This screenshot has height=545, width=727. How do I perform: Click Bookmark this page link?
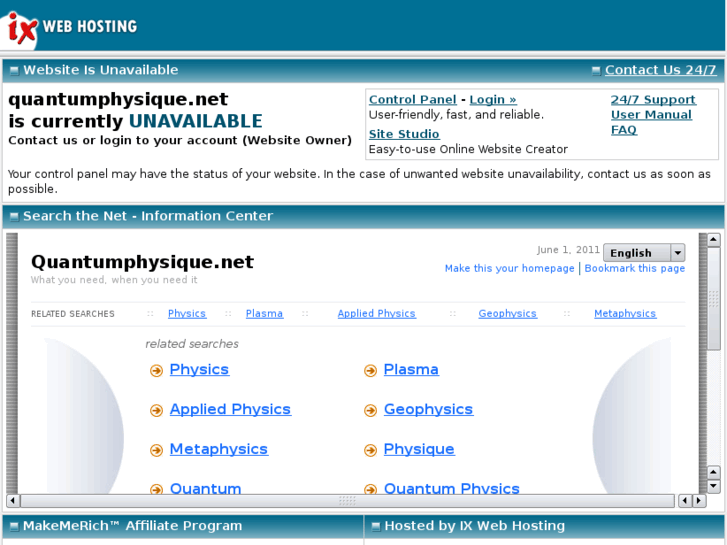click(x=635, y=269)
